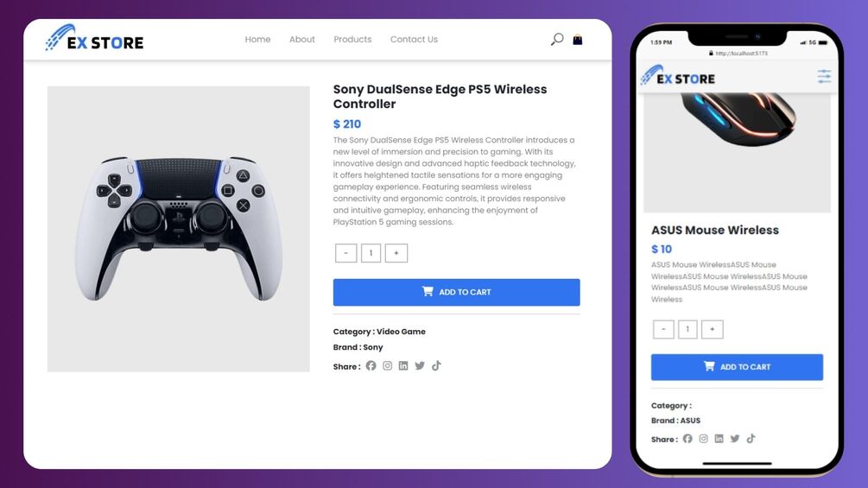Open the search magnifier icon in header
The width and height of the screenshot is (868, 488).
pos(557,39)
